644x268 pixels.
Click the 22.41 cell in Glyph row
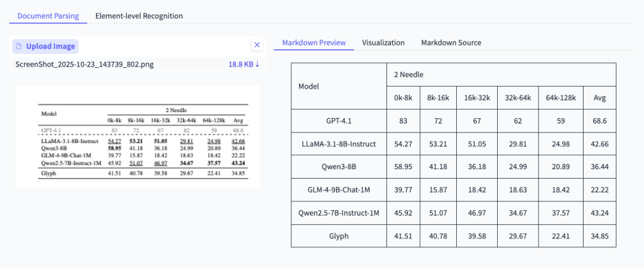561,236
